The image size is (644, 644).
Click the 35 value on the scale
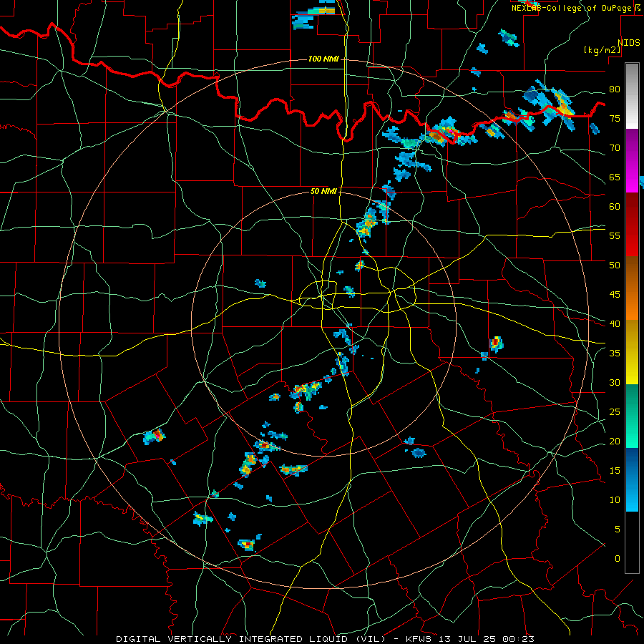(x=615, y=353)
